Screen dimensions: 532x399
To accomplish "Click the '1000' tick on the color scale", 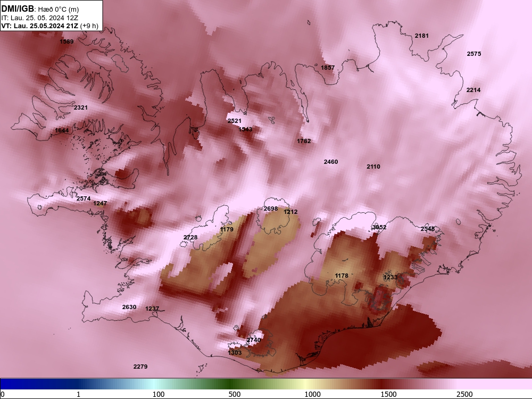I will (x=312, y=394).
